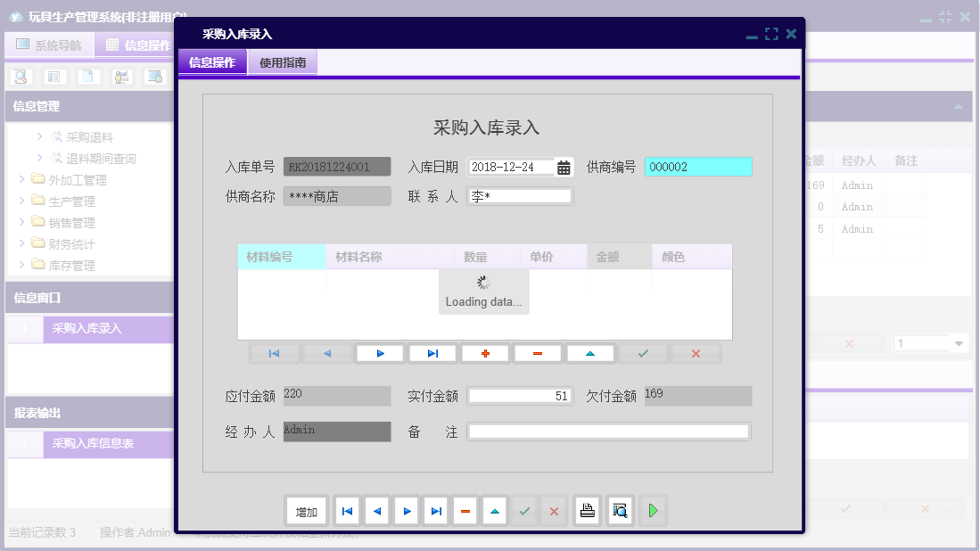Click the print icon in the bottom toolbar

588,510
